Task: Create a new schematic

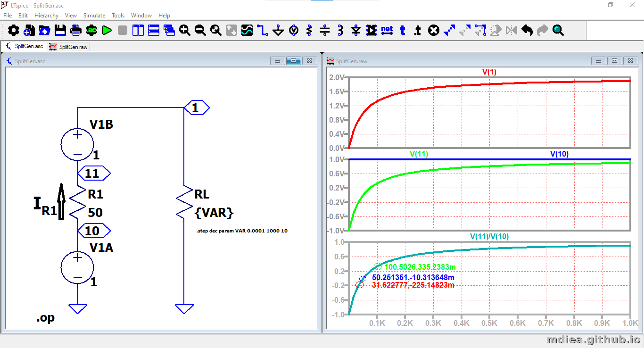Action: [29, 31]
